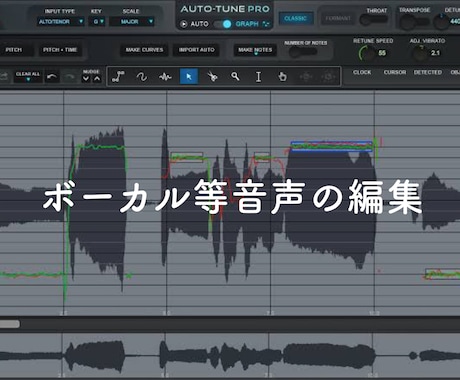Select the Curve drawing tool
Viewport: 460px width, 380px height.
point(142,77)
